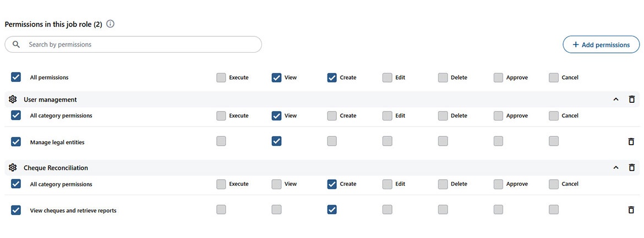This screenshot has height=238, width=644.
Task: Delete the Manage legal entities permission
Action: [631, 142]
